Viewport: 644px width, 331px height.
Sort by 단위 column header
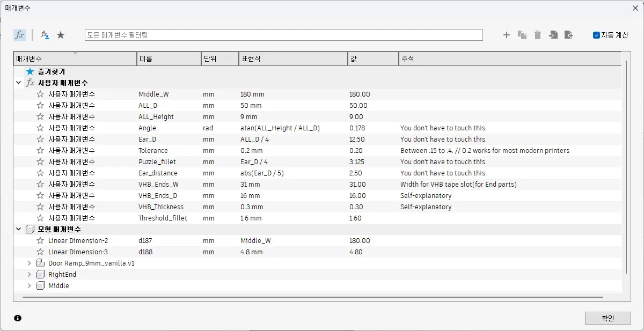[220, 58]
